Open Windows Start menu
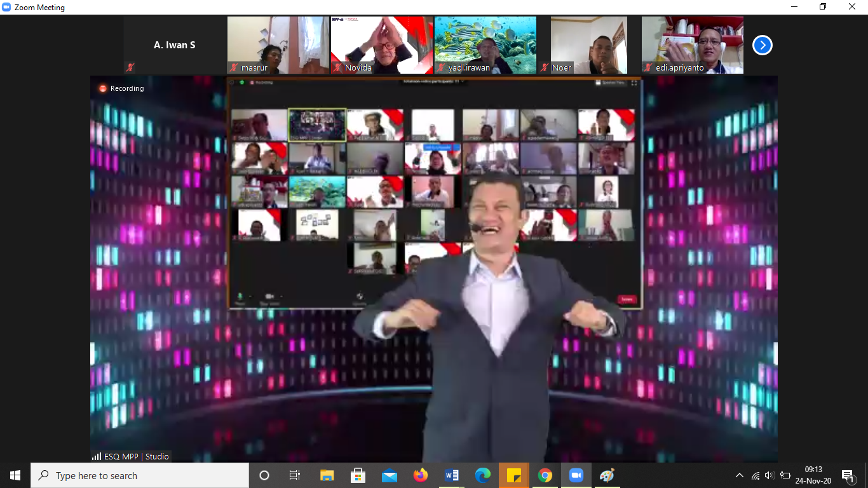 tap(15, 475)
